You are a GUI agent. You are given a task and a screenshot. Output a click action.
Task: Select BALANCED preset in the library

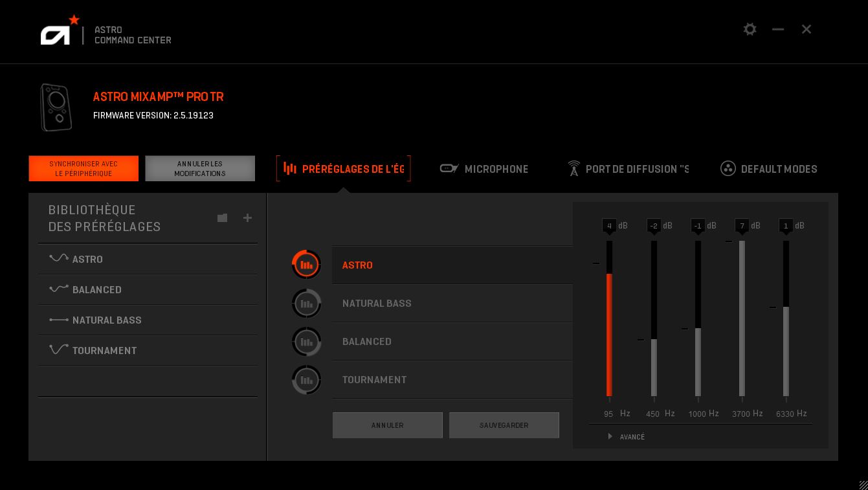click(148, 289)
